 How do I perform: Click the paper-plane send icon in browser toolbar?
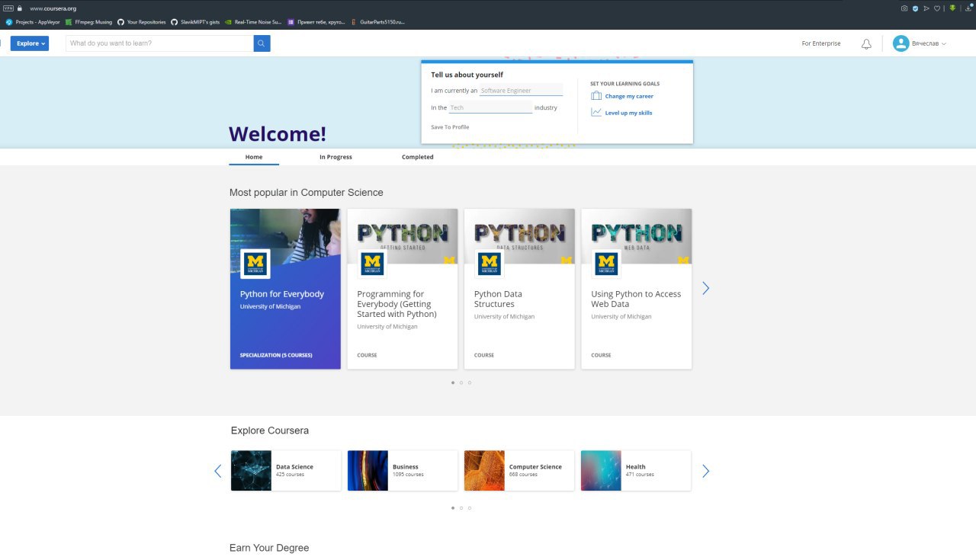[x=926, y=8]
